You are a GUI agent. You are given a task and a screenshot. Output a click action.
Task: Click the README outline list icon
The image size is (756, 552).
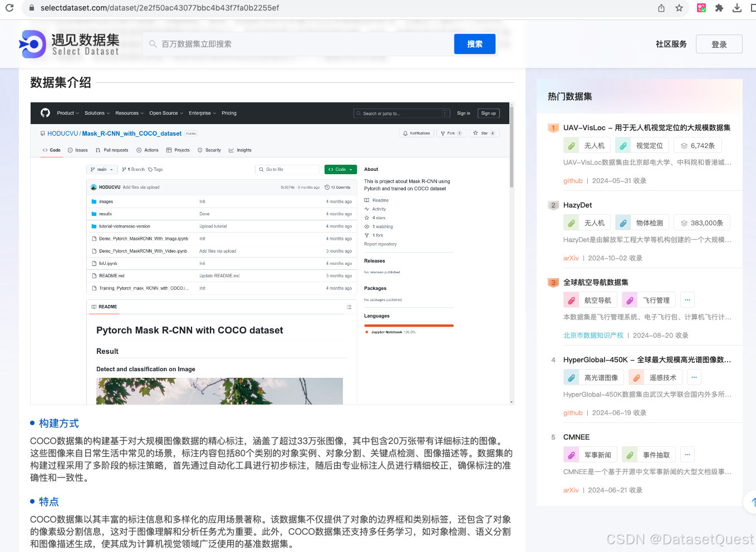point(349,307)
